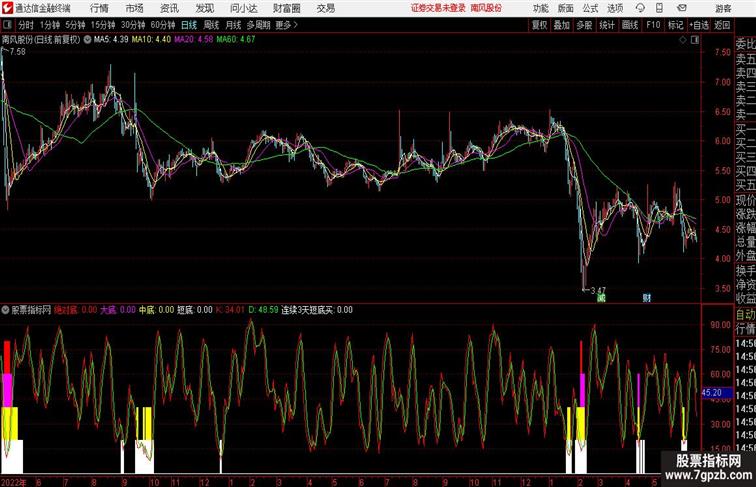Open the 财富圈 menu
The height and width of the screenshot is (487, 756).
pyautogui.click(x=286, y=8)
